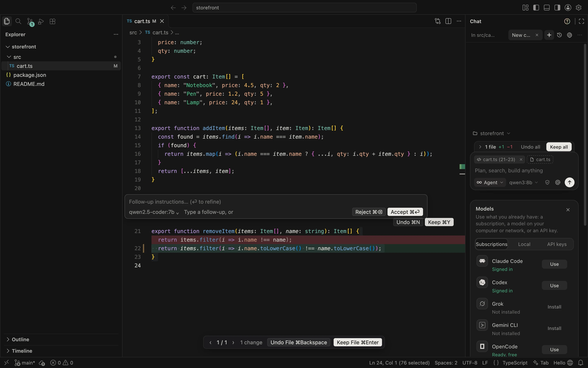Click Use button for Claude Code
The image size is (588, 368).
(554, 264)
